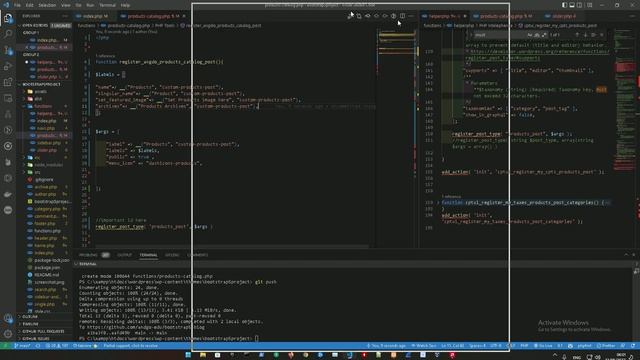640x360 pixels.
Task: Open the File menu
Action: [18, 5]
